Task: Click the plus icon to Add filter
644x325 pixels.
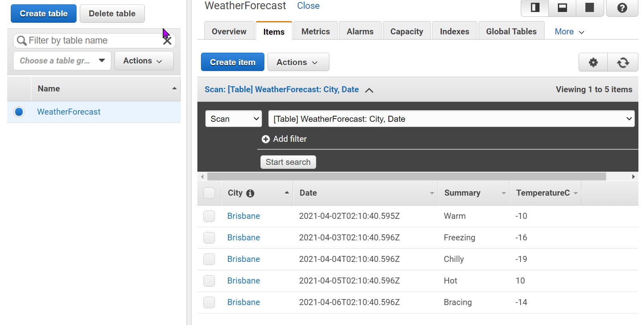Action: point(266,139)
